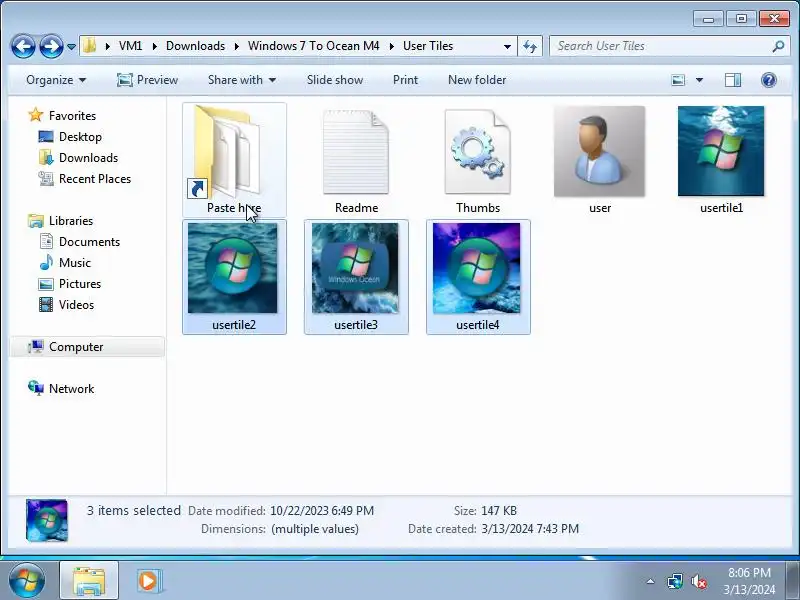Click the Show desktop button at taskbar end

click(x=793, y=581)
